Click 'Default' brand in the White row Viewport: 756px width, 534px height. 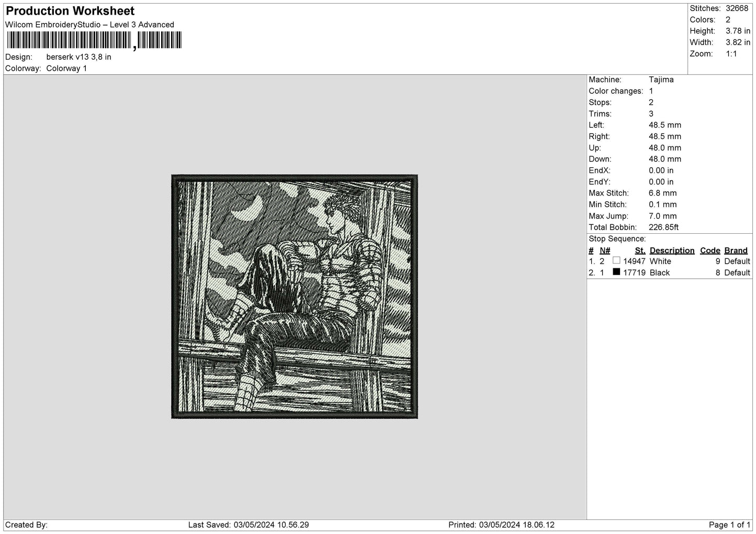[737, 261]
